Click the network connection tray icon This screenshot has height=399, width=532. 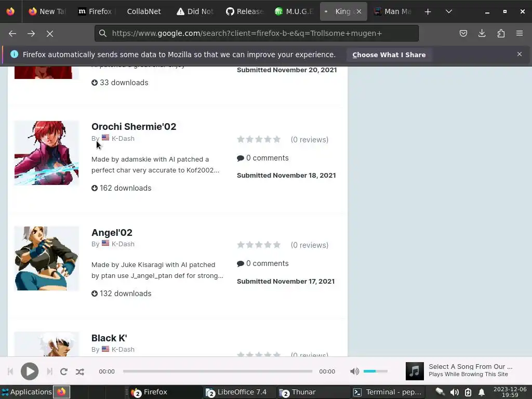point(440,392)
